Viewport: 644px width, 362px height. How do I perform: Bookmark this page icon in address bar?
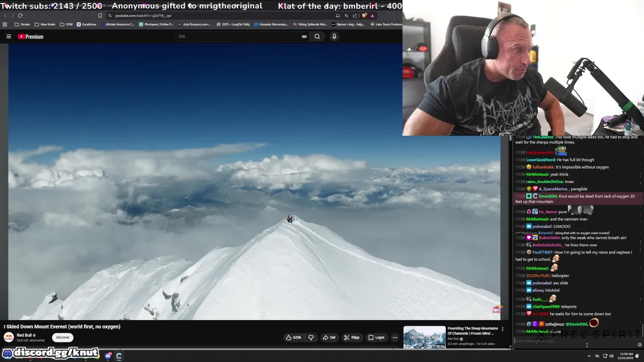100,16
